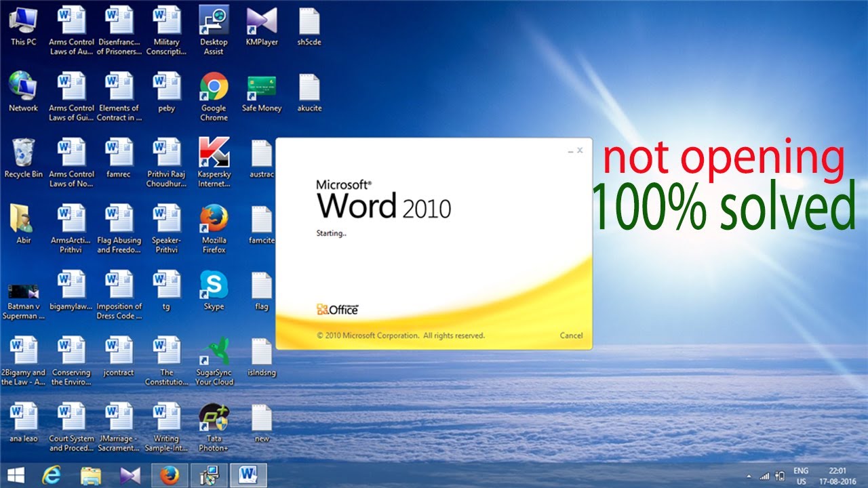Viewport: 868px width, 488px height.
Task: Select the 'famcite' file on desktop
Action: pyautogui.click(x=262, y=224)
